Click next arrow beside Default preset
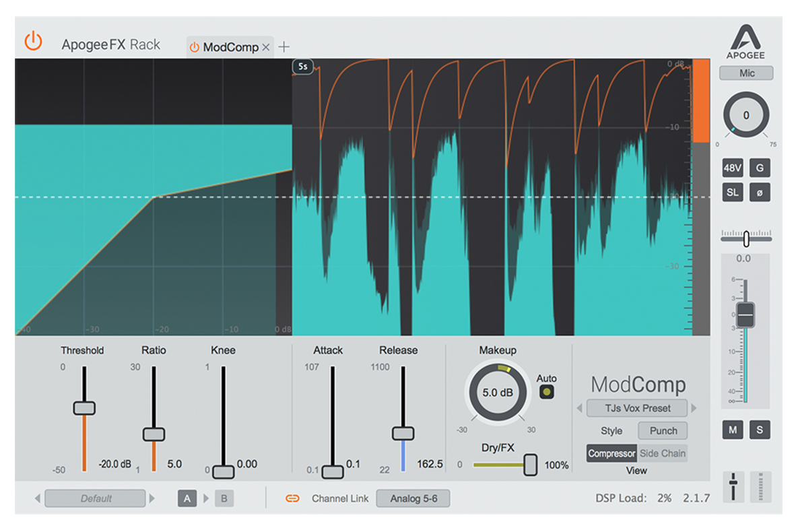 152,498
